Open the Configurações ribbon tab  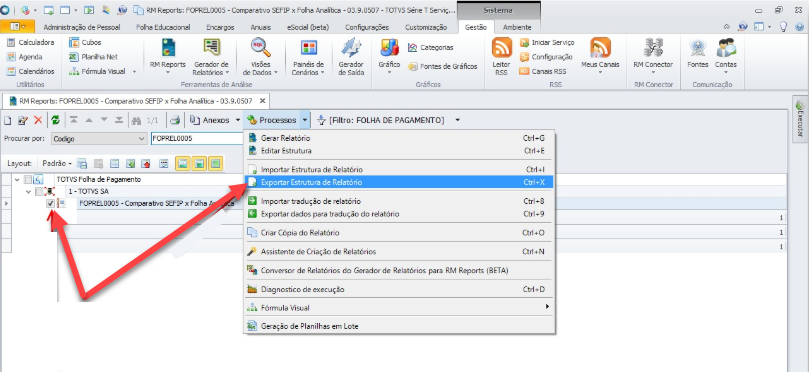[x=367, y=27]
